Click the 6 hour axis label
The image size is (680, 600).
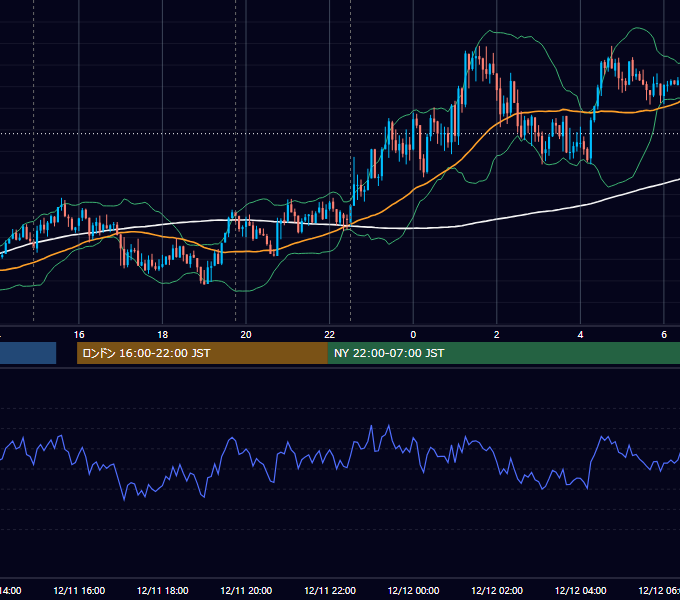[664, 335]
